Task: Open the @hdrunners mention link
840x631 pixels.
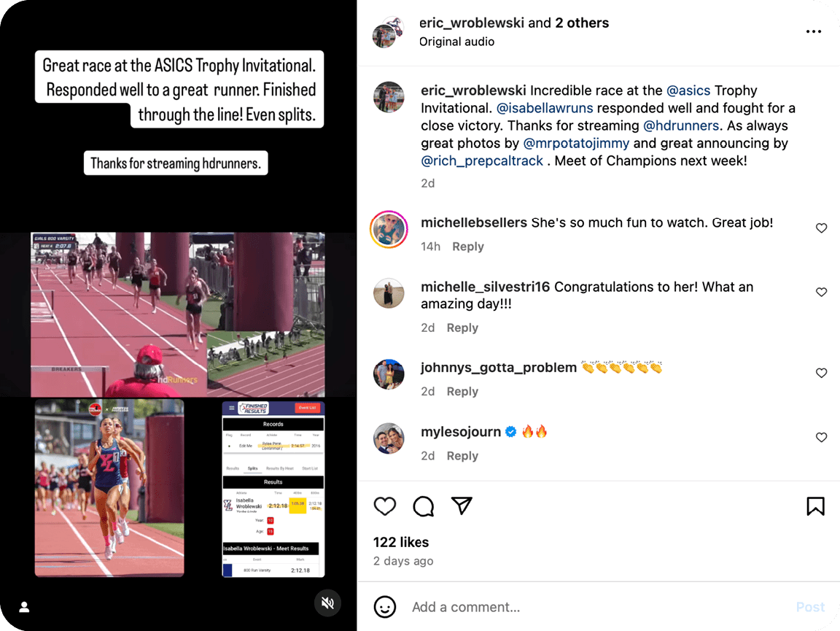Action: [681, 126]
